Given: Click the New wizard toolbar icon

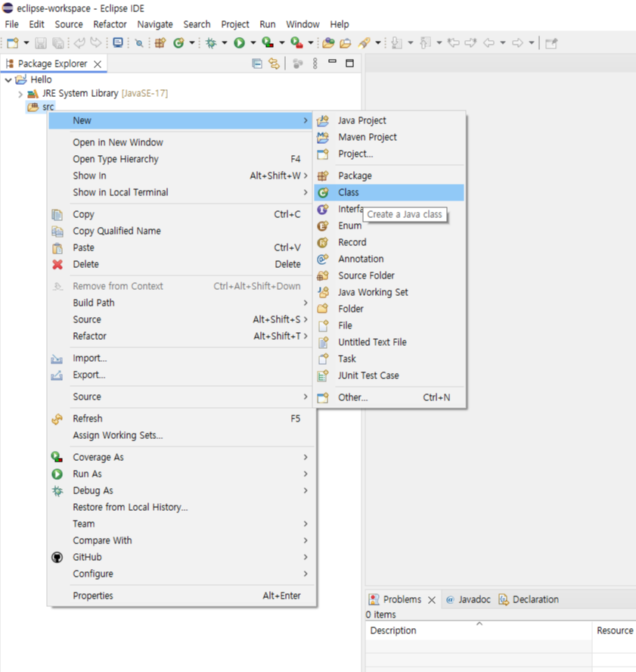Looking at the screenshot, I should click(13, 43).
